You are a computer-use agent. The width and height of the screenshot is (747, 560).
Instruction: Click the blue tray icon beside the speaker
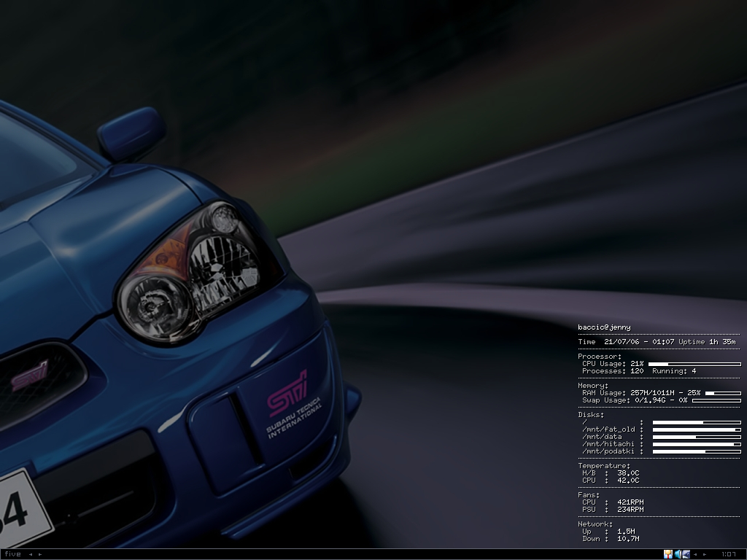(686, 554)
